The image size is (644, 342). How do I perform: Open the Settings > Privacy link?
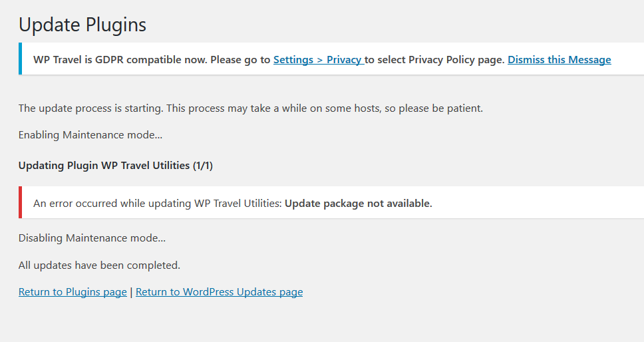[317, 60]
